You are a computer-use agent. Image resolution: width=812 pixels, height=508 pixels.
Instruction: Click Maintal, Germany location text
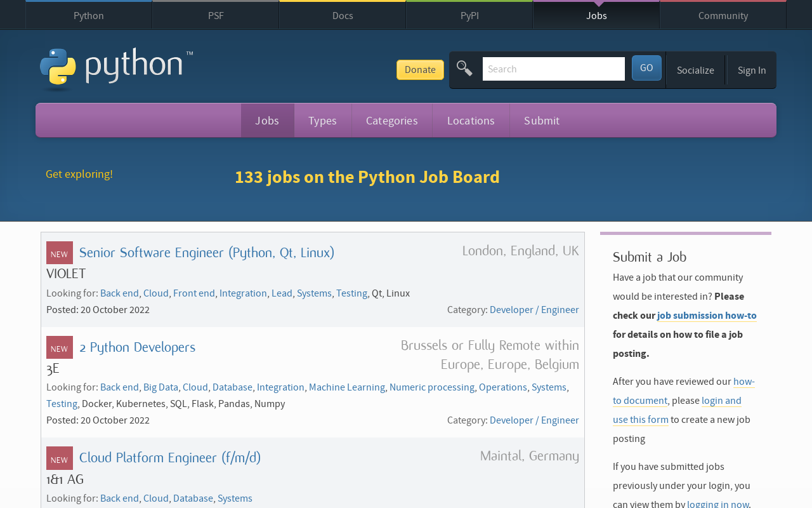click(x=529, y=456)
